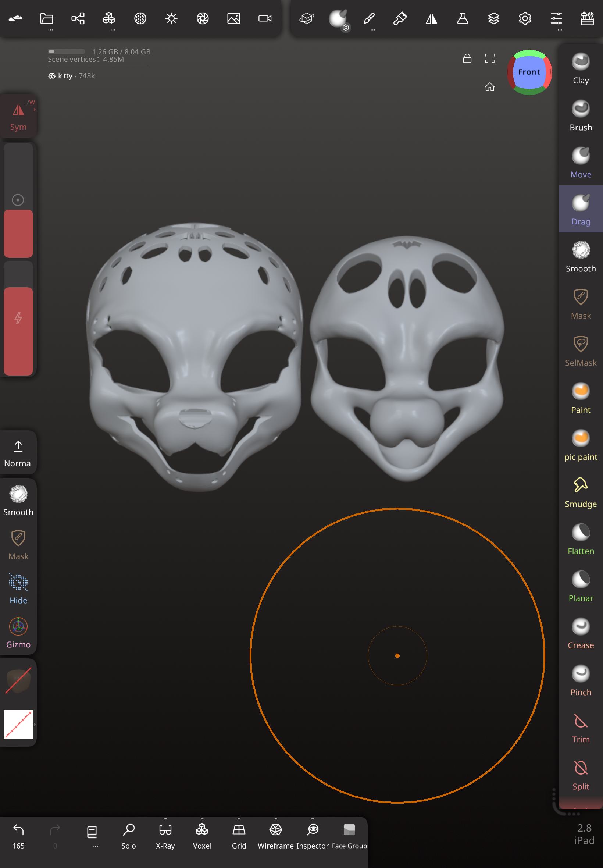
Task: Reset camera with the home button
Action: [490, 87]
